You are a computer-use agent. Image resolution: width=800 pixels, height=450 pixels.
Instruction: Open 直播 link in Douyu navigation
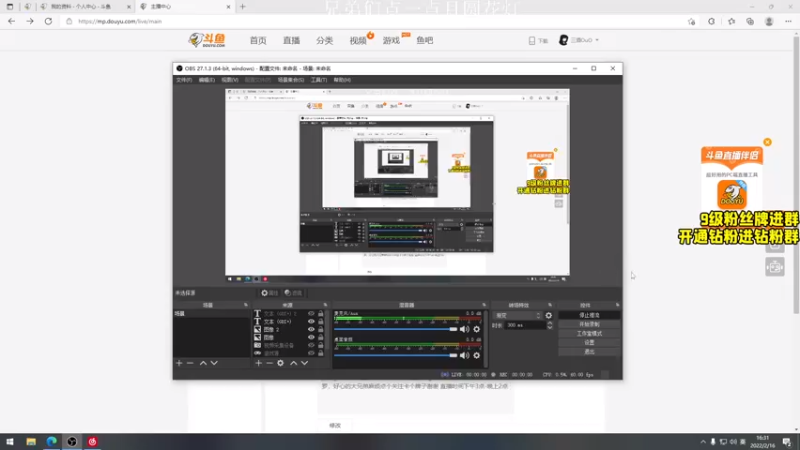[291, 40]
